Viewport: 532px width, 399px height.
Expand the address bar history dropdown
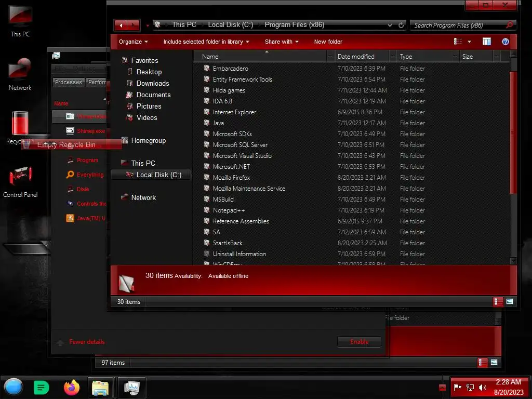click(390, 25)
